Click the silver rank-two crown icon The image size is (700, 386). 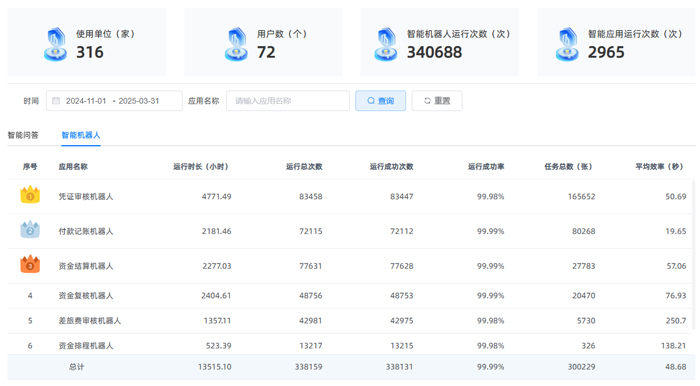click(x=30, y=229)
